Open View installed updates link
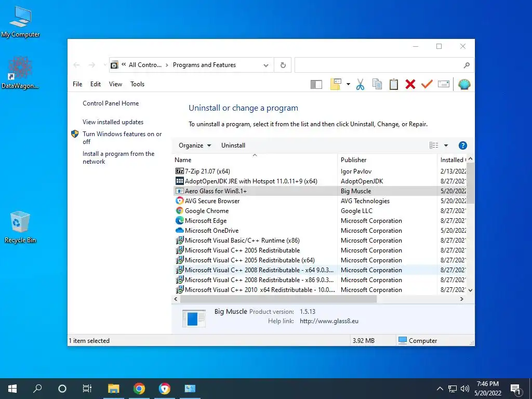The image size is (532, 399). (x=113, y=122)
